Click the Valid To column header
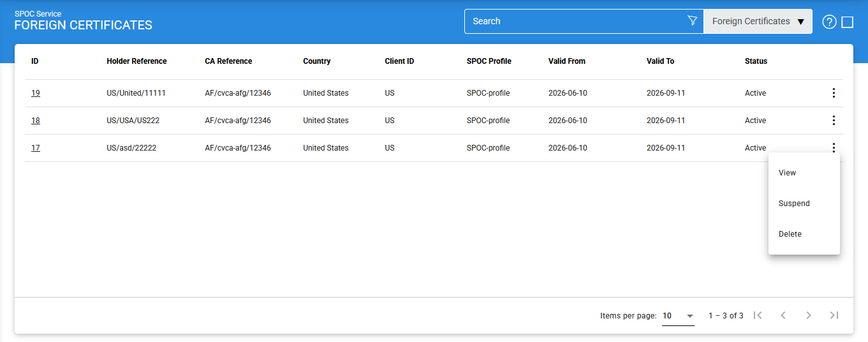Image resolution: width=868 pixels, height=342 pixels. 660,61
